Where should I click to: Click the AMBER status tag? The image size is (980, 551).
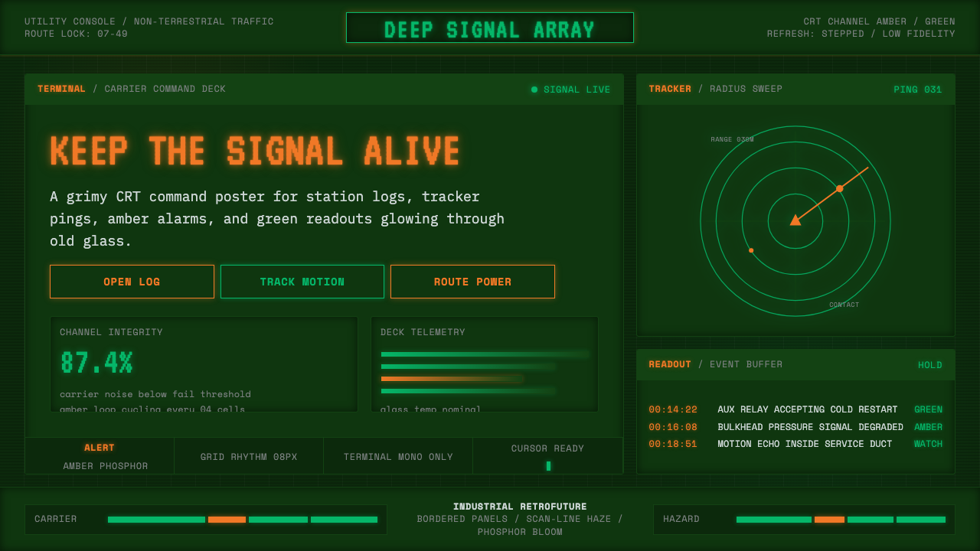(928, 427)
